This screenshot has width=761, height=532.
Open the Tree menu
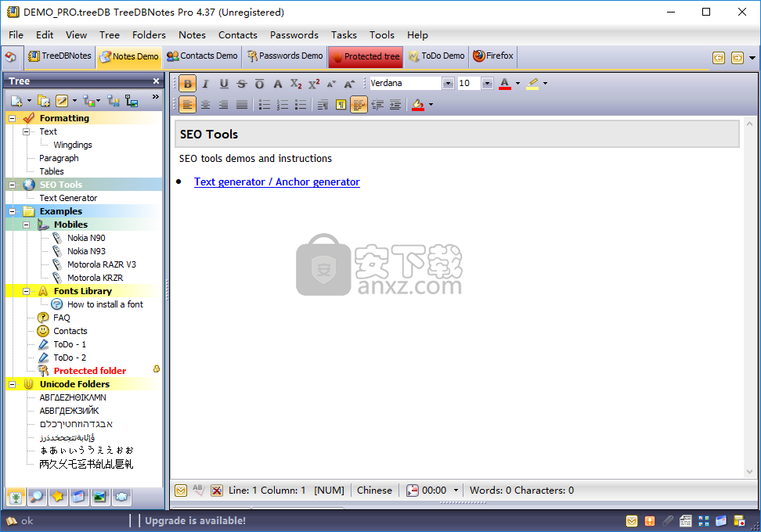[109, 35]
